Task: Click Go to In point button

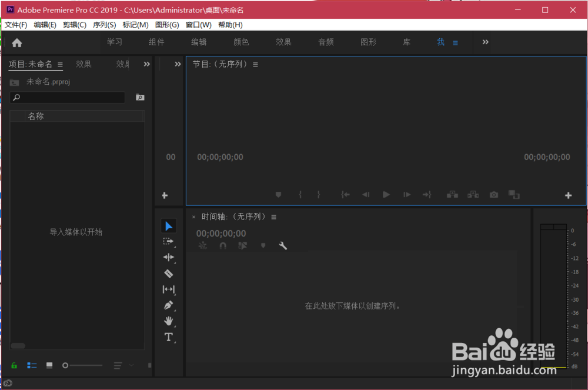Action: (x=345, y=195)
